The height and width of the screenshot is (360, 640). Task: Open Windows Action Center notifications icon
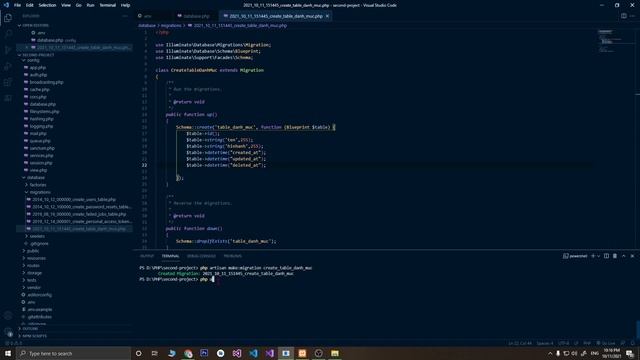tap(630, 353)
